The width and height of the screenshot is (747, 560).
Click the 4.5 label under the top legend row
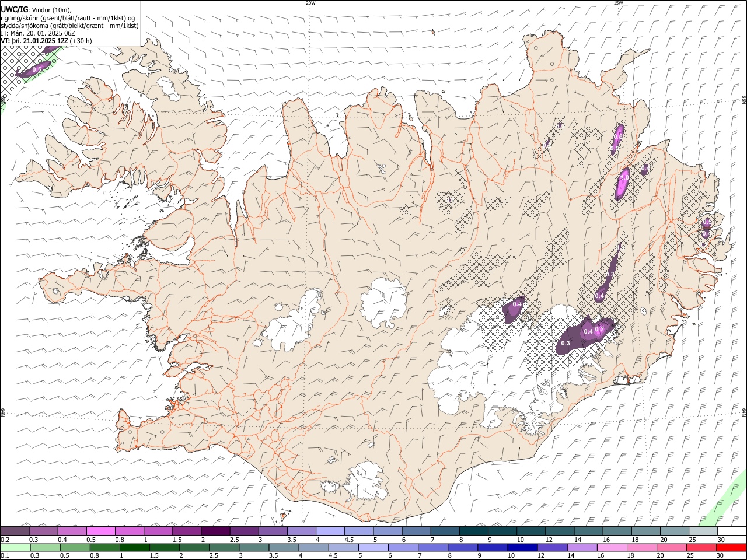(349, 540)
